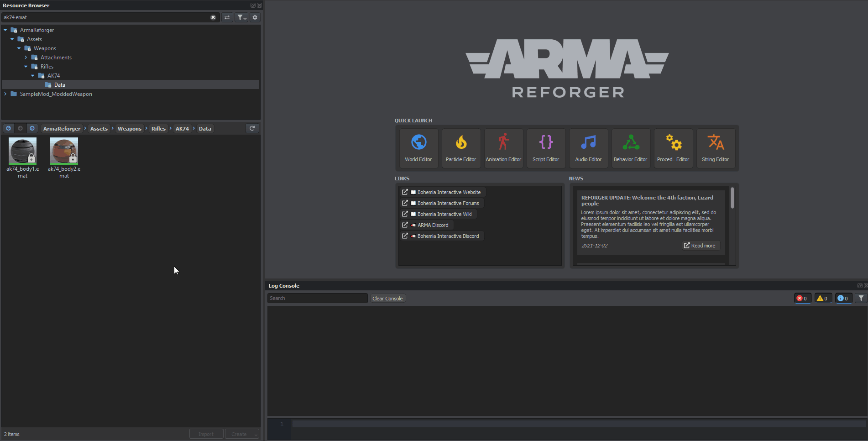Focus the Log Console search field
This screenshot has width=868, height=441.
(x=318, y=298)
